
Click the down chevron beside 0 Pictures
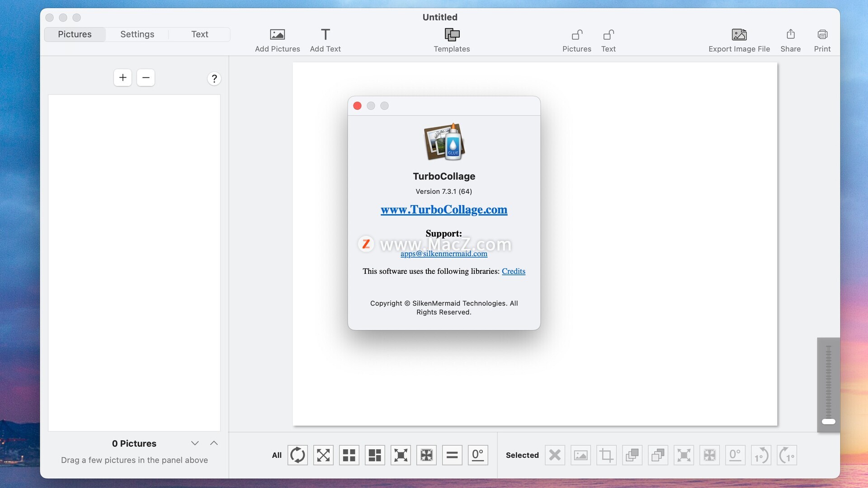[195, 443]
